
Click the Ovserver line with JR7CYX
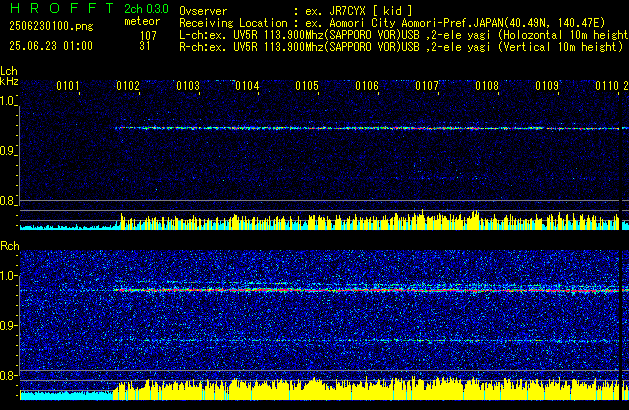tap(296, 11)
